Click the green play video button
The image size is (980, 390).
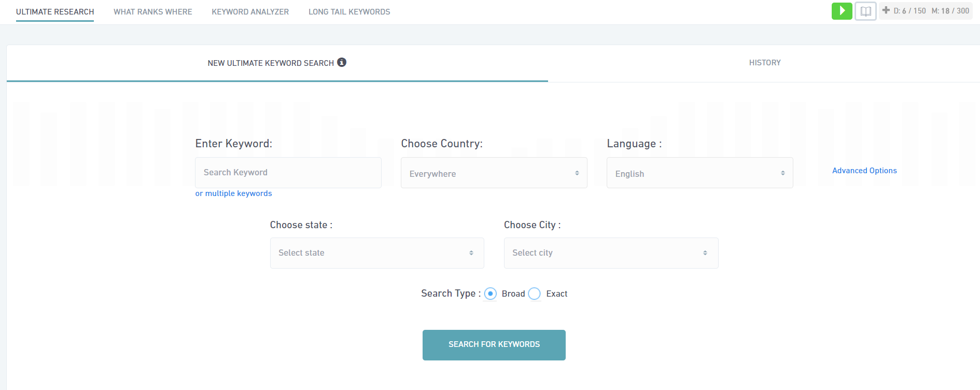[x=842, y=11]
